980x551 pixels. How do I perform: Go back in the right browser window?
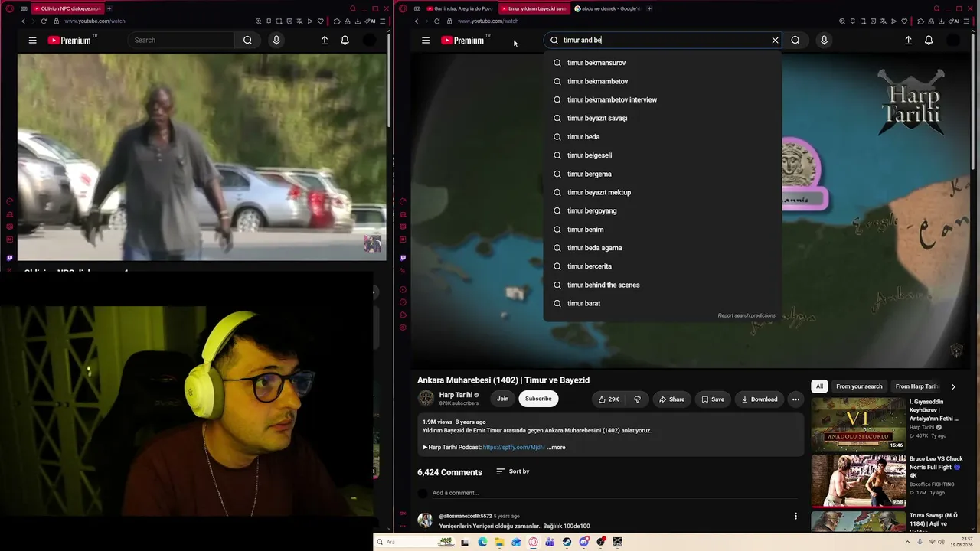coord(416,21)
